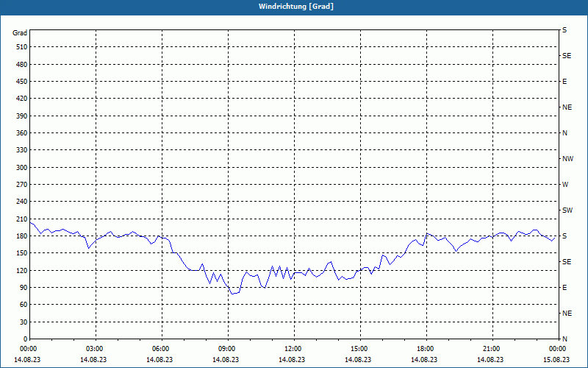This screenshot has width=588, height=368.
Task: Select the 15.08.23 date label
Action: tap(556, 360)
